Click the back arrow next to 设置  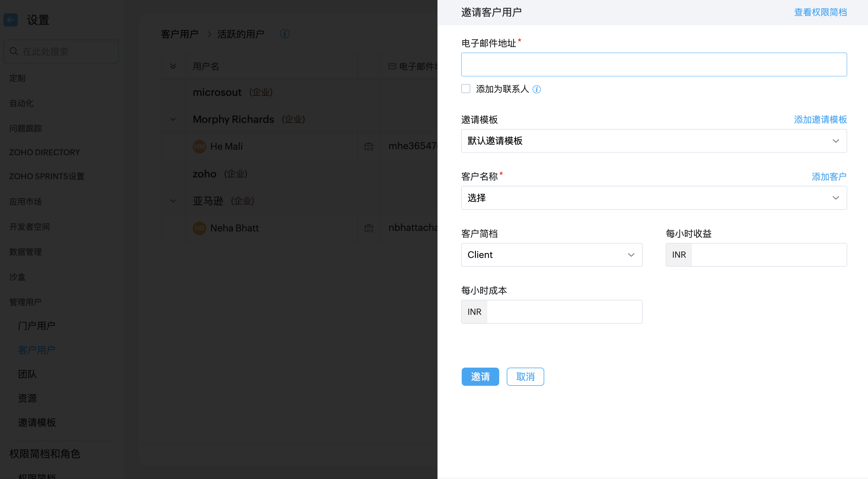click(11, 20)
